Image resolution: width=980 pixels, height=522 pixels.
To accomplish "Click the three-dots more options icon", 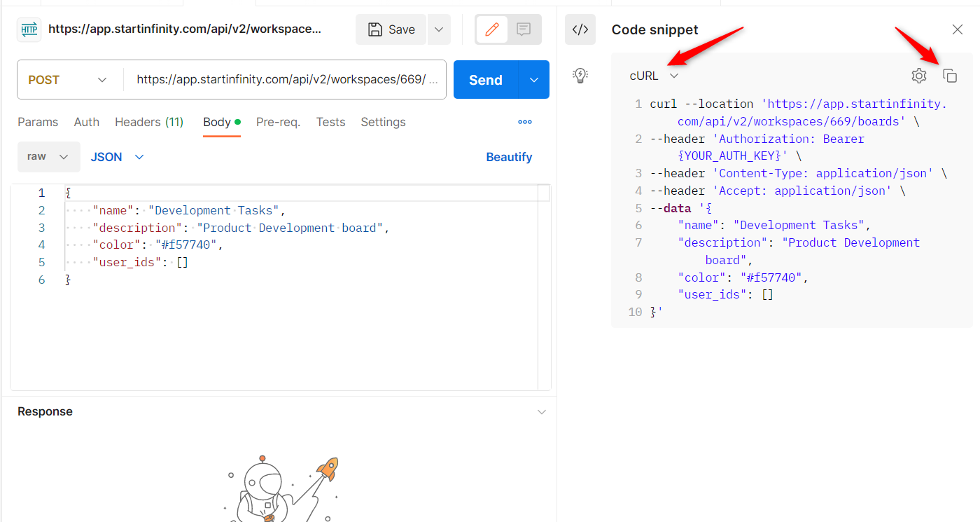I will 525,122.
